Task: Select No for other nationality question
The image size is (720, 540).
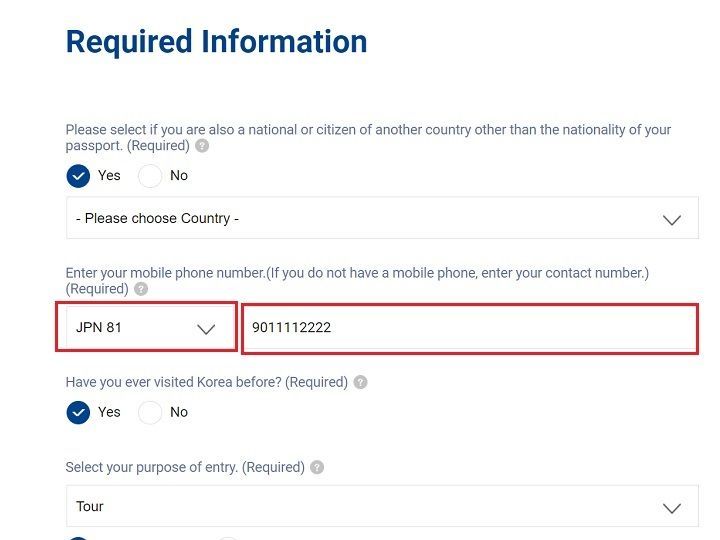Action: (150, 176)
